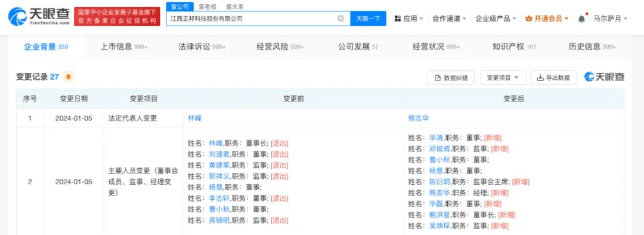Click the 数据纠错 document icon

438,78
